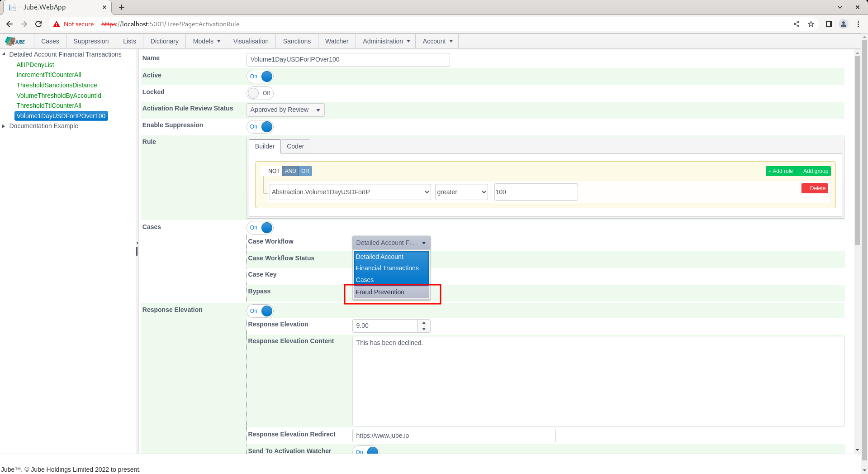
Task: Toggle the Cases switch
Action: pyautogui.click(x=260, y=228)
